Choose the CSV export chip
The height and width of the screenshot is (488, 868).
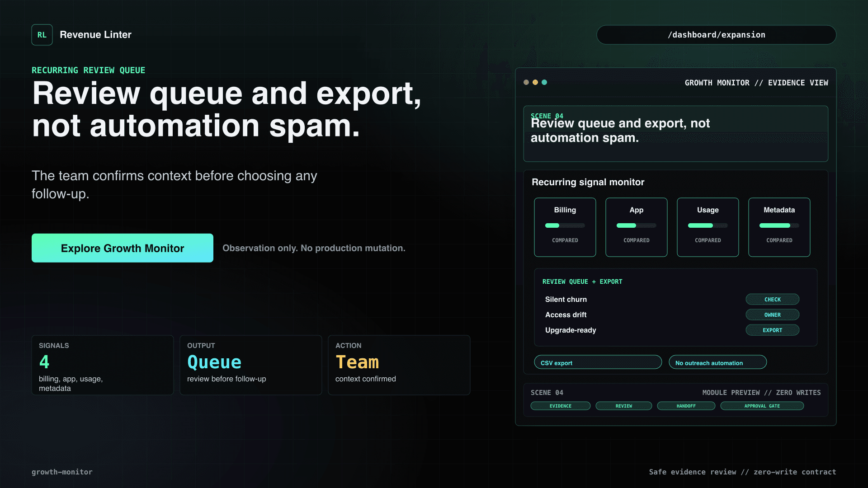point(598,362)
